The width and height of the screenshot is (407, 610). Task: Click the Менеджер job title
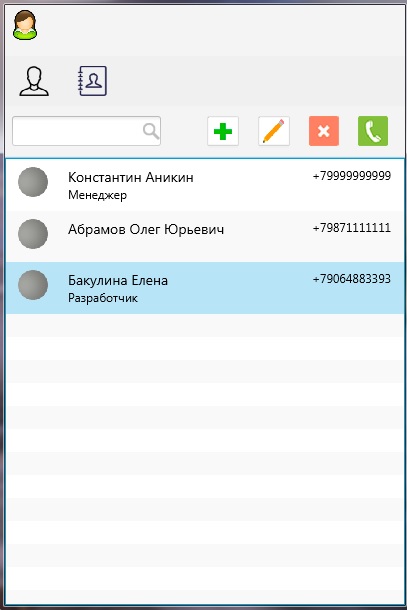pos(98,195)
